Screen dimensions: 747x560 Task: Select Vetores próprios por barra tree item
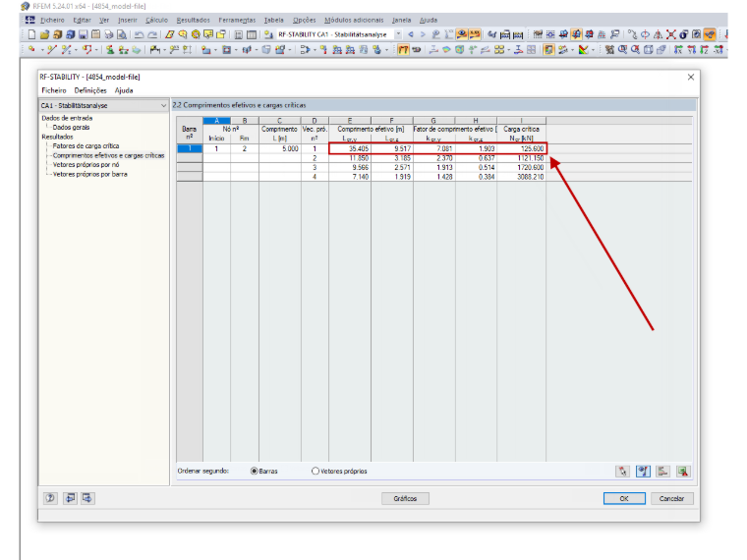(x=90, y=174)
